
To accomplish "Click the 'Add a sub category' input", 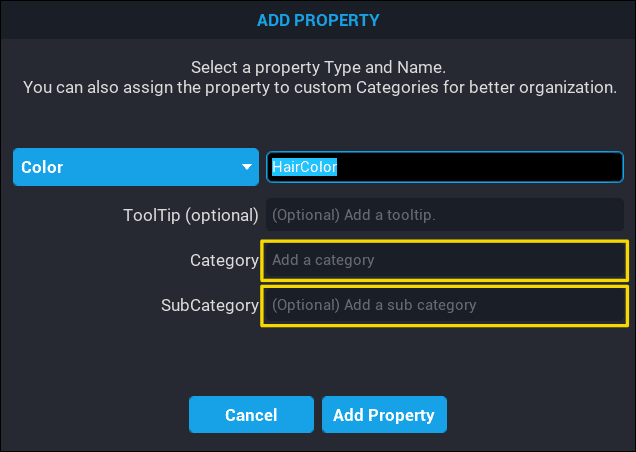I will click(x=444, y=305).
